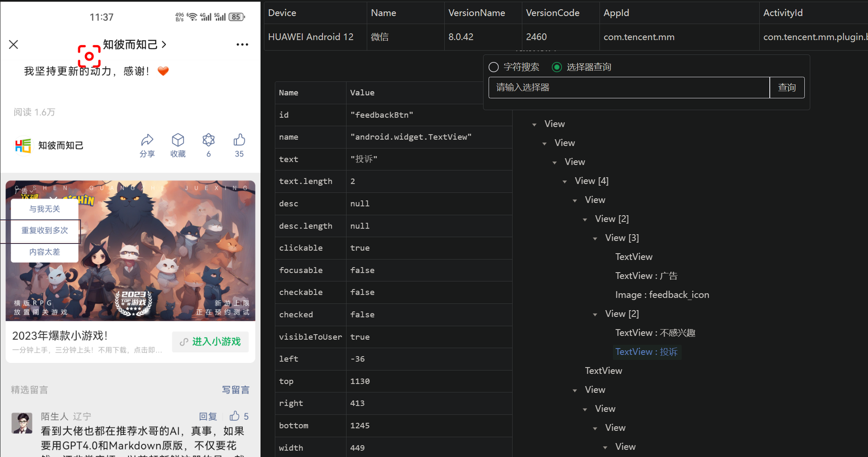Choose the 与我无关 ad feedback option
Image resolution: width=868 pixels, height=457 pixels.
44,208
